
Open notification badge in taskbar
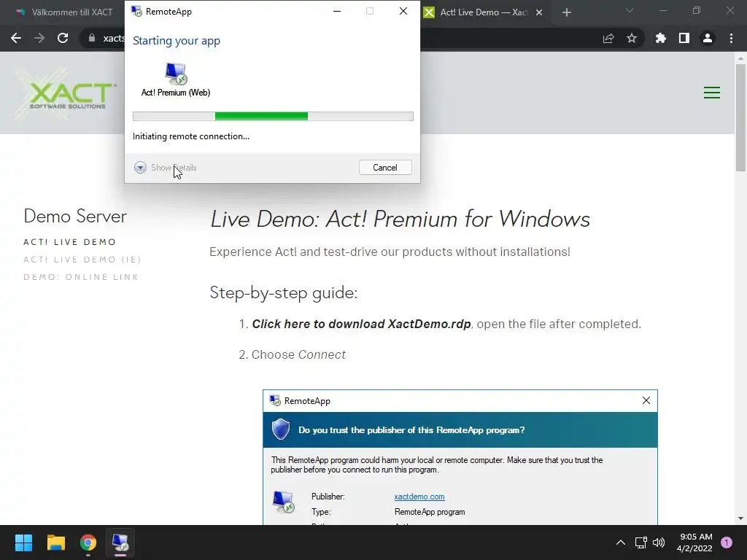point(727,542)
